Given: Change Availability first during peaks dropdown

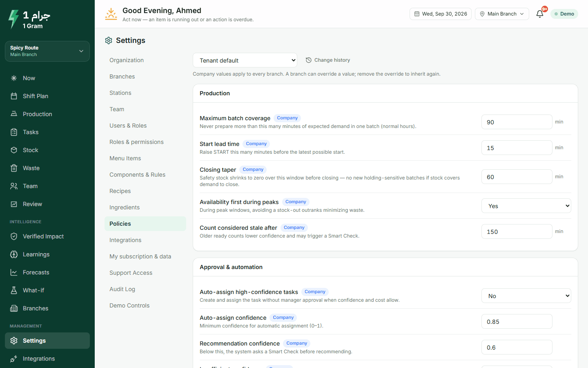Looking at the screenshot, I should click(526, 206).
